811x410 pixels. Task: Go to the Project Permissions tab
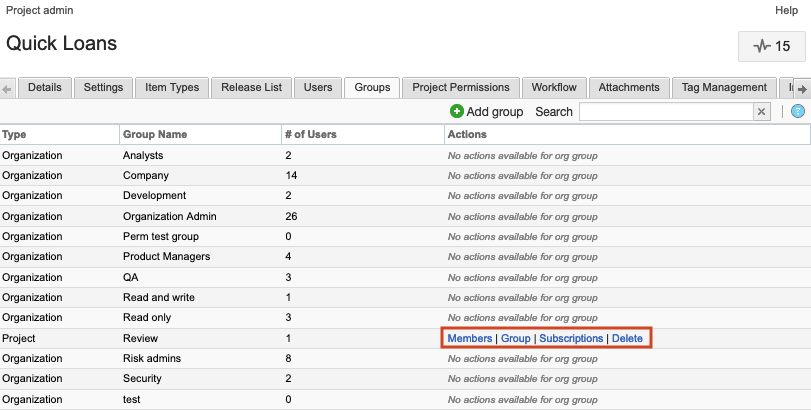(x=461, y=88)
